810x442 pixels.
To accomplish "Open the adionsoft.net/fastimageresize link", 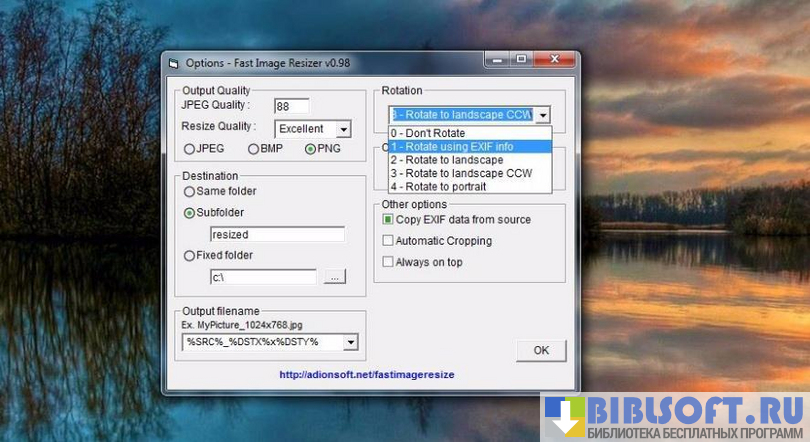I will pyautogui.click(x=367, y=374).
